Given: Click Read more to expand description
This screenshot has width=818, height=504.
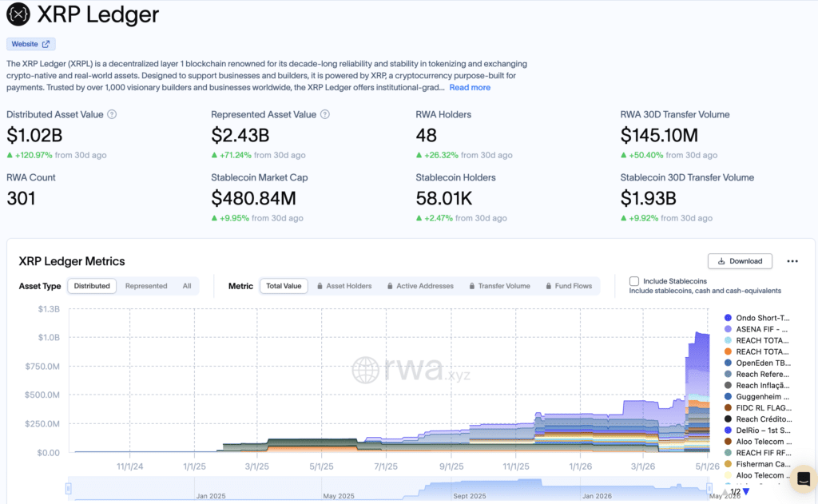Looking at the screenshot, I should click(x=470, y=87).
